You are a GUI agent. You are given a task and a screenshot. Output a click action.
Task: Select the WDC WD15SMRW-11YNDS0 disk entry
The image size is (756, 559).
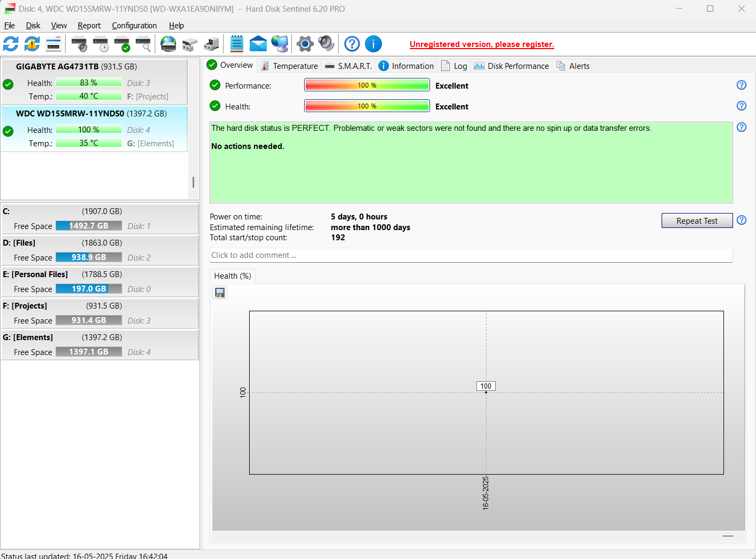click(x=94, y=129)
